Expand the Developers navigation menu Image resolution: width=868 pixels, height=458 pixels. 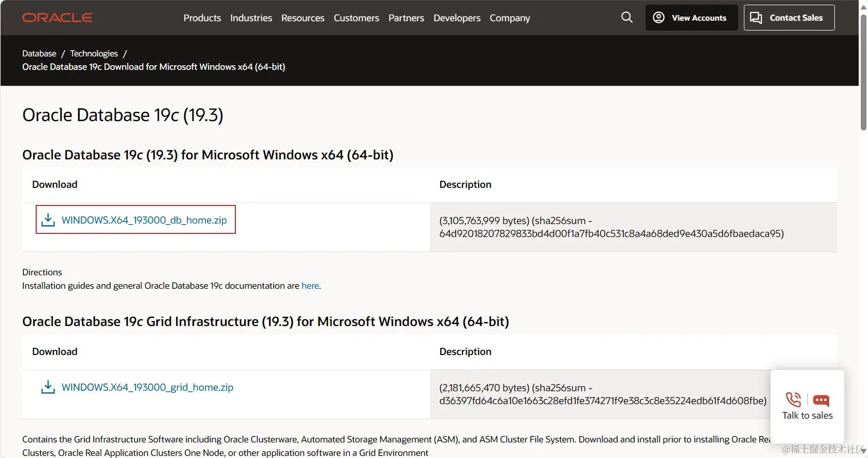[x=457, y=18]
